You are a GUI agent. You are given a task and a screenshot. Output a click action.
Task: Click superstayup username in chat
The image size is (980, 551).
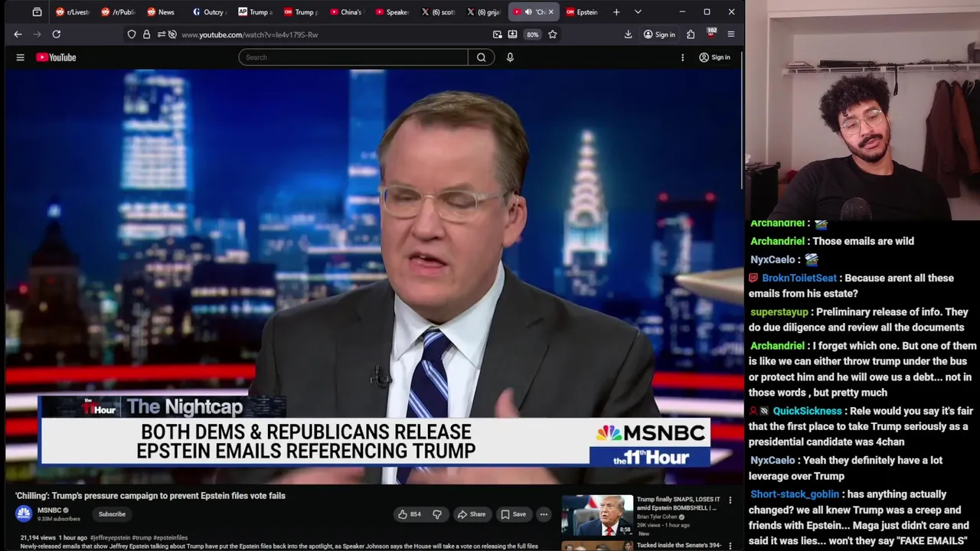[779, 312]
